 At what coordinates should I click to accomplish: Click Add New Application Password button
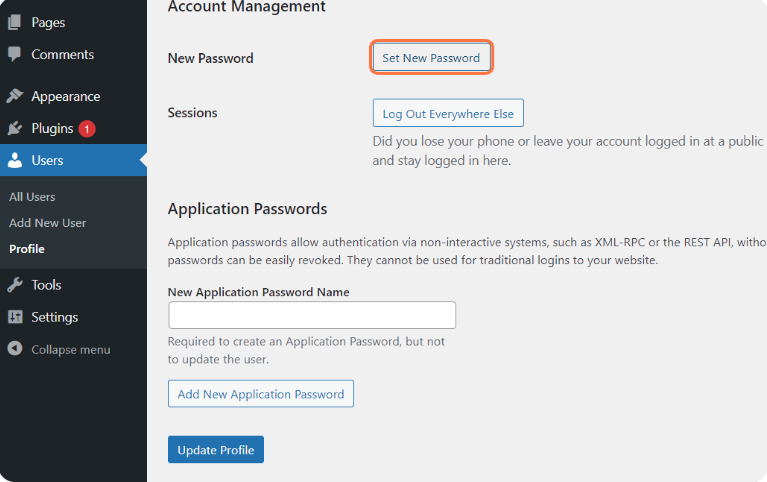(260, 394)
